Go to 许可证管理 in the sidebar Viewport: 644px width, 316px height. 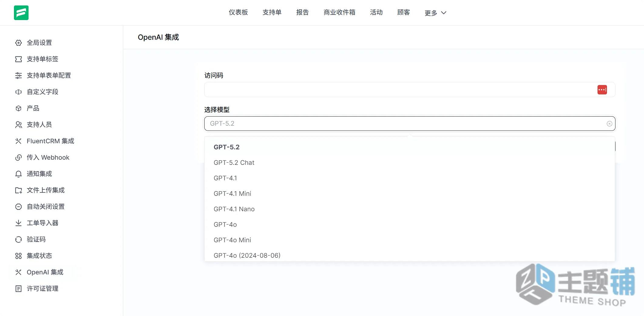click(42, 289)
